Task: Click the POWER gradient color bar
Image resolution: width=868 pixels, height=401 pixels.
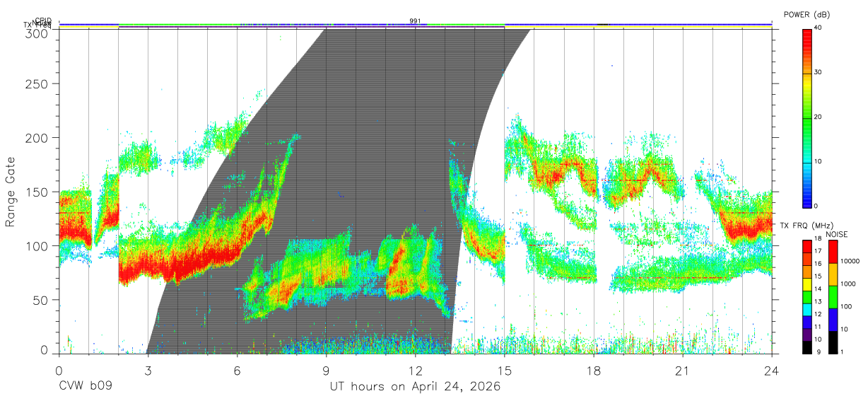Action: pos(807,118)
